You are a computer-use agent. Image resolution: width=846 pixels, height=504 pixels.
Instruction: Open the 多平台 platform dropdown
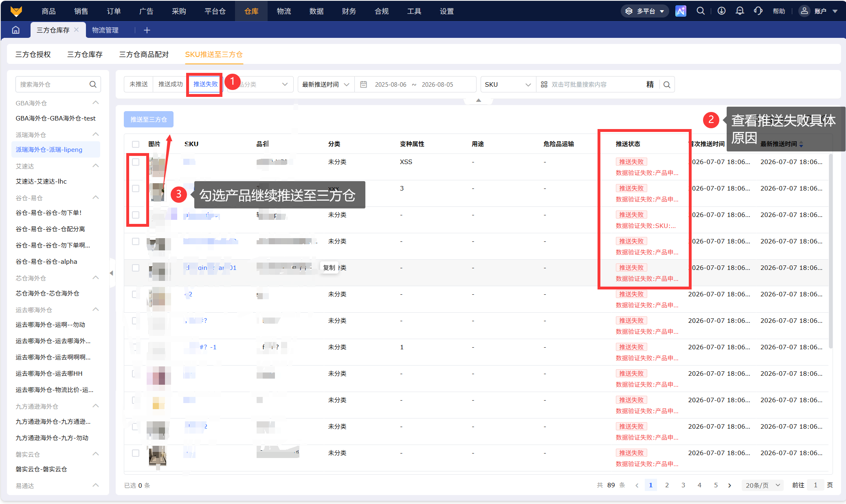[645, 11]
